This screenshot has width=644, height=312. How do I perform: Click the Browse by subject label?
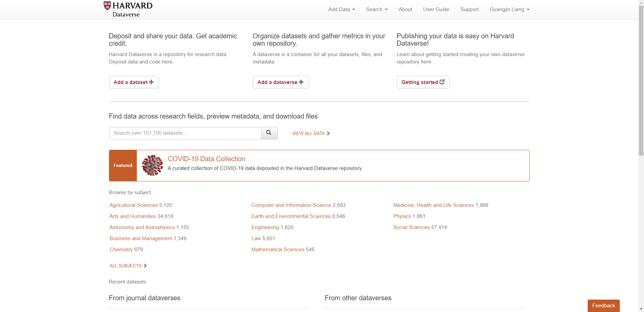click(x=130, y=192)
